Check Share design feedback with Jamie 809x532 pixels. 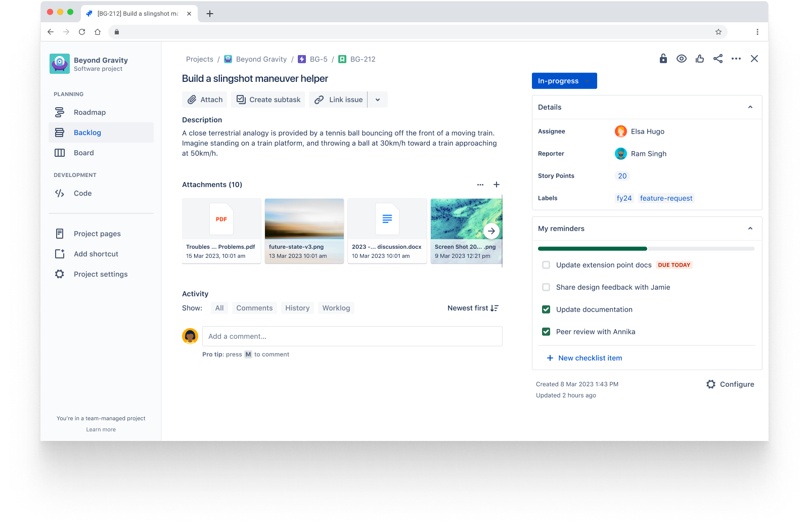coord(546,287)
